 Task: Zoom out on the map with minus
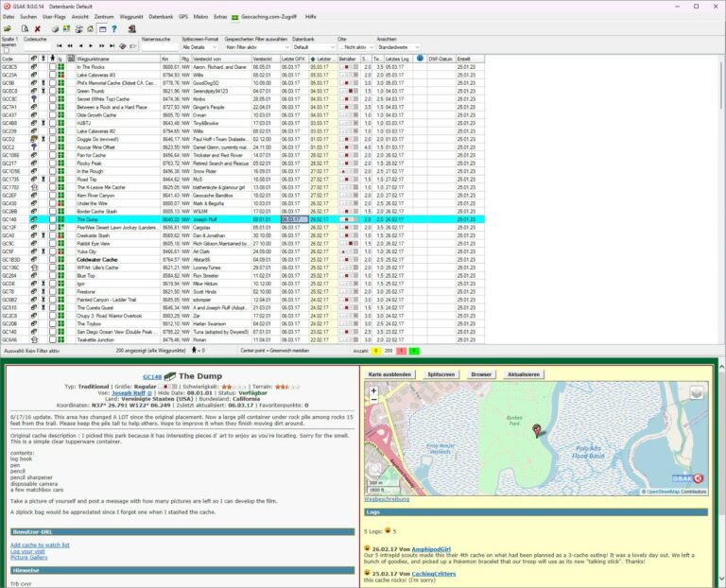373,399
